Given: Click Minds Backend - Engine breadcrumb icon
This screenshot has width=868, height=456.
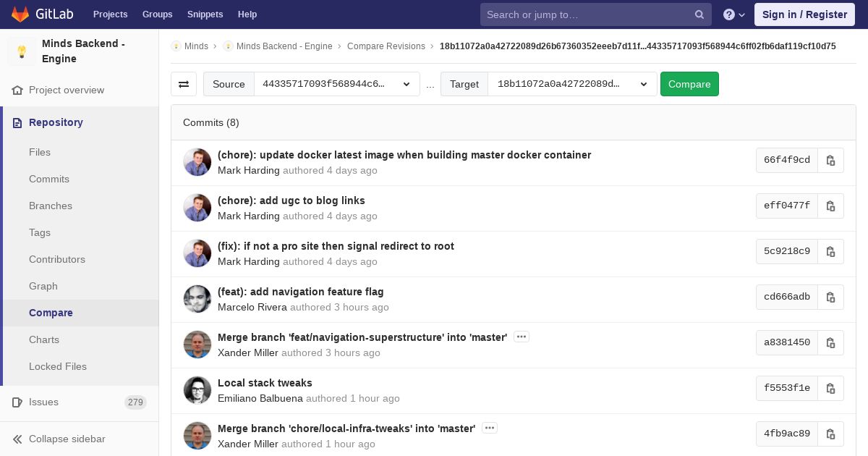Looking at the screenshot, I should click(x=228, y=46).
